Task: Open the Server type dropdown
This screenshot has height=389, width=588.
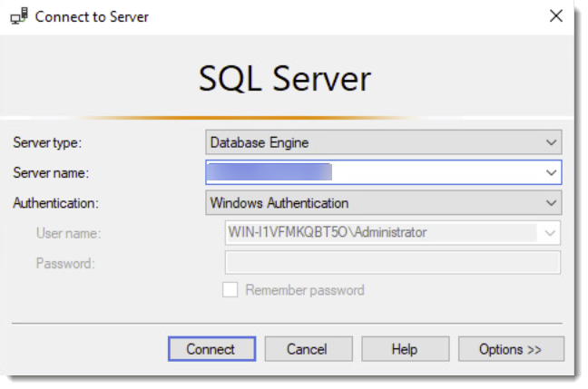Action: click(383, 142)
